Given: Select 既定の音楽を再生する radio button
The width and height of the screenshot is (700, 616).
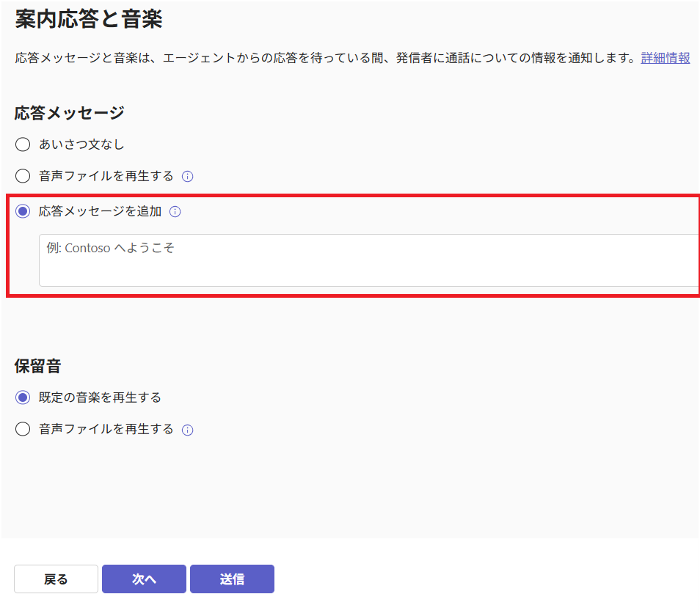Looking at the screenshot, I should point(23,397).
